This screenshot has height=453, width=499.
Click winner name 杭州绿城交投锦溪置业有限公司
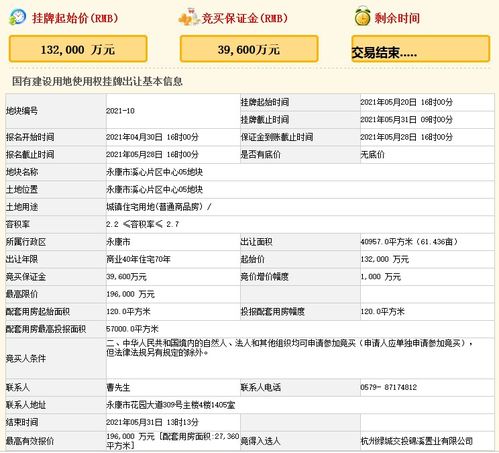417,441
